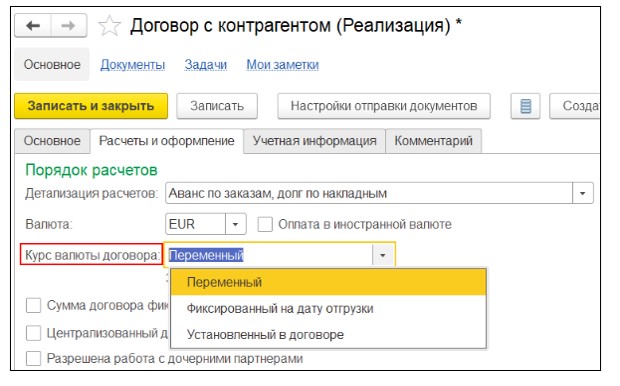The height and width of the screenshot is (386, 620).
Task: Choose Установленный в договоре option
Action: coord(328,334)
